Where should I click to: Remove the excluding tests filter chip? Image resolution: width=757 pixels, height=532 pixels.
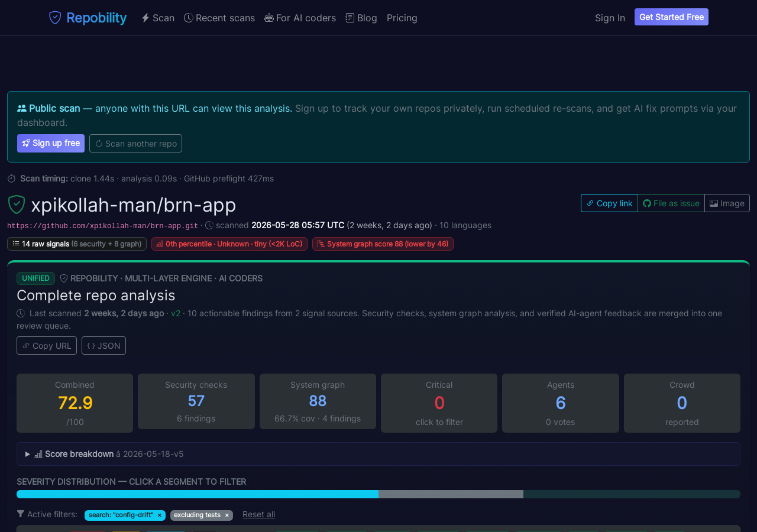coord(227,515)
